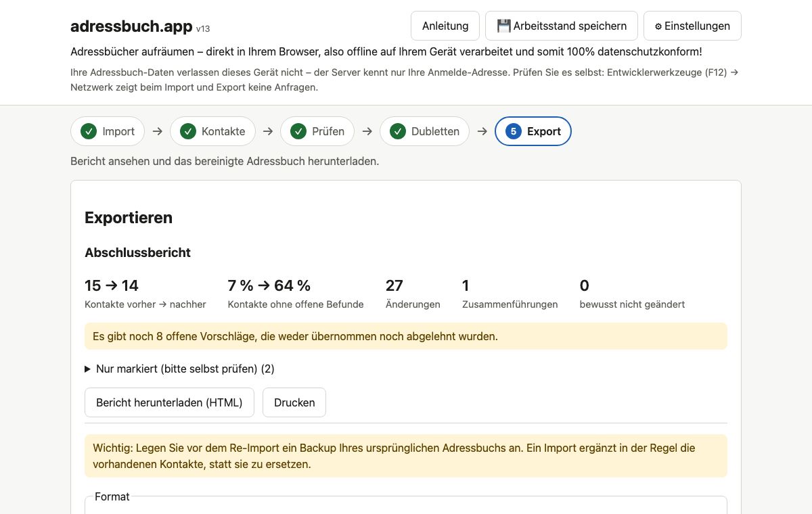The width and height of the screenshot is (812, 514).
Task: Click the v13 version label
Action: pos(203,28)
